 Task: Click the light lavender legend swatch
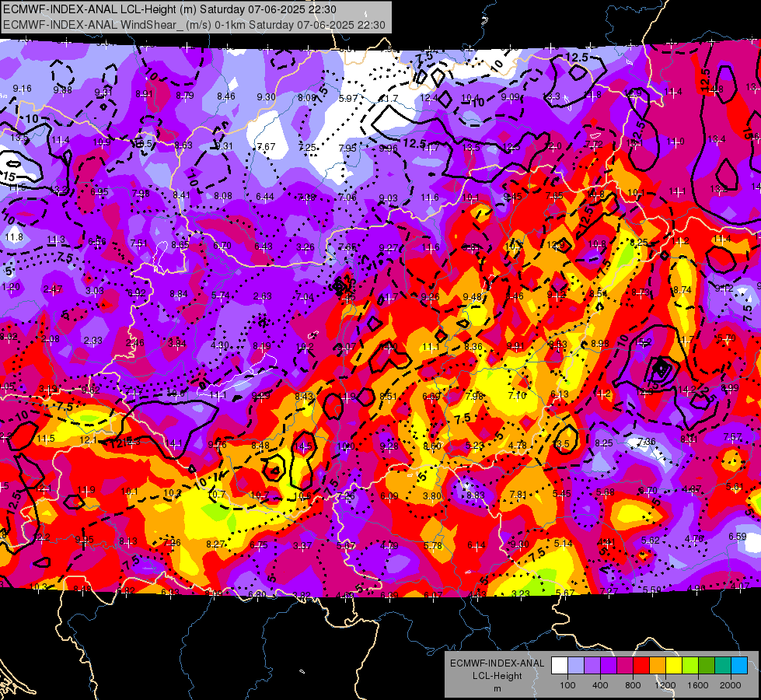click(x=576, y=666)
